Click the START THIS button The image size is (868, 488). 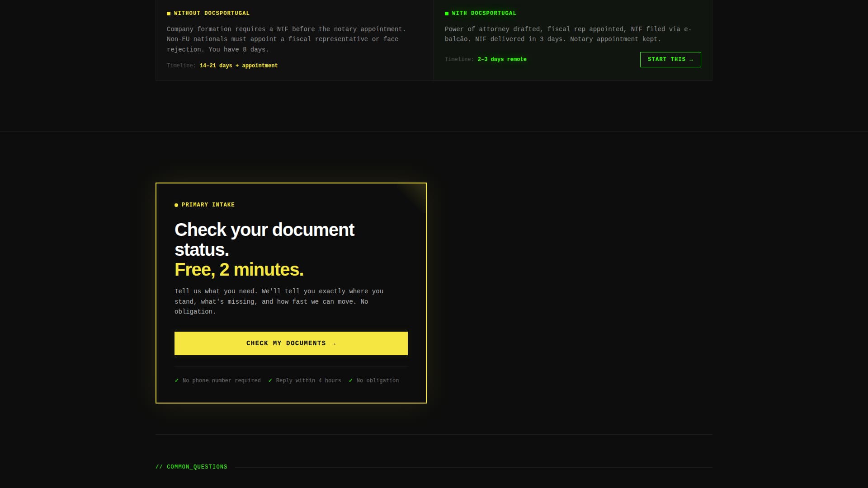[670, 60]
